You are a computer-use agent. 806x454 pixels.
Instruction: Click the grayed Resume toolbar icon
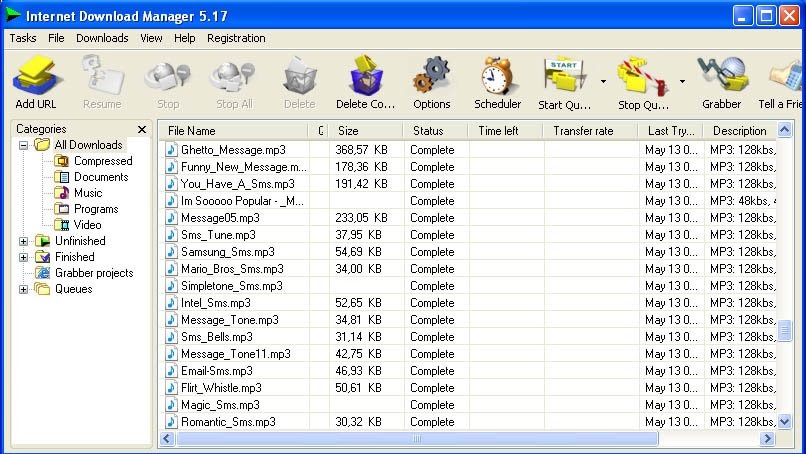point(102,76)
